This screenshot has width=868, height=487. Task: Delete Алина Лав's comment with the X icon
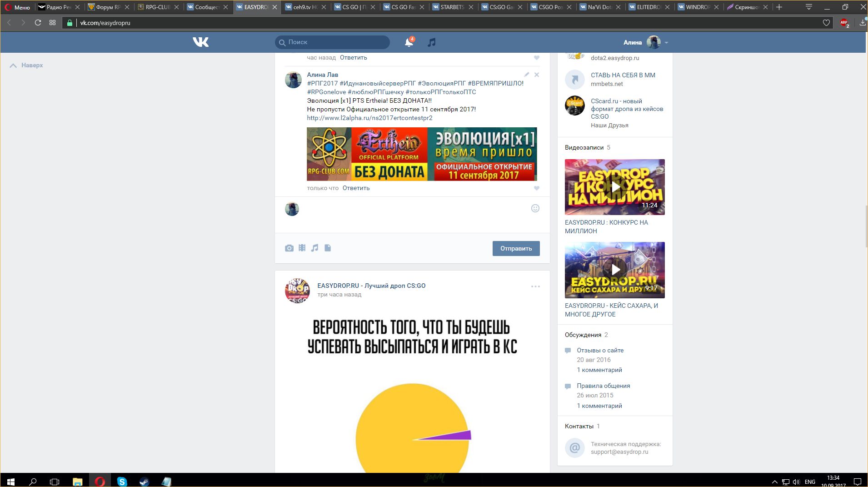537,75
